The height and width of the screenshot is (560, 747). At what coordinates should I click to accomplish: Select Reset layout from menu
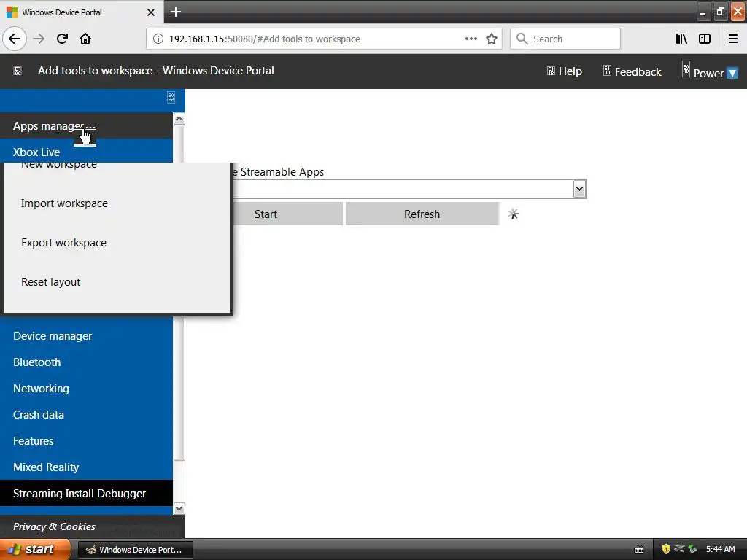click(x=51, y=282)
